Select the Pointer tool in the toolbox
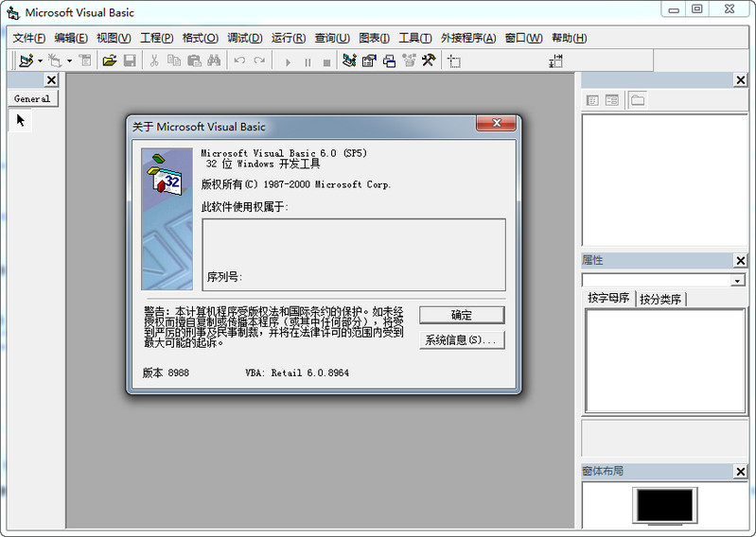This screenshot has width=756, height=537. 20,120
